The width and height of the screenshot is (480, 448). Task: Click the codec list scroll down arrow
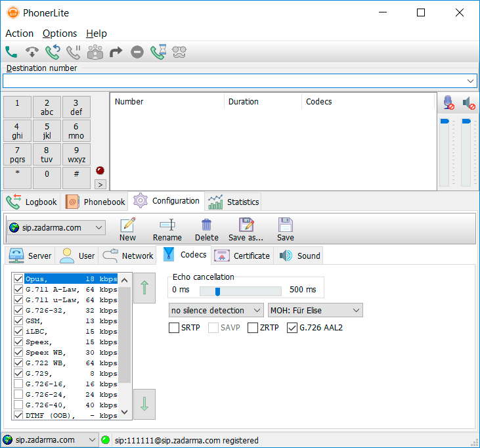point(124,412)
